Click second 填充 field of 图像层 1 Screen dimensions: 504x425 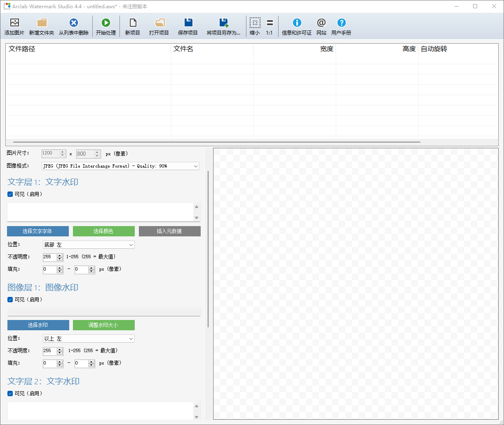pos(81,364)
